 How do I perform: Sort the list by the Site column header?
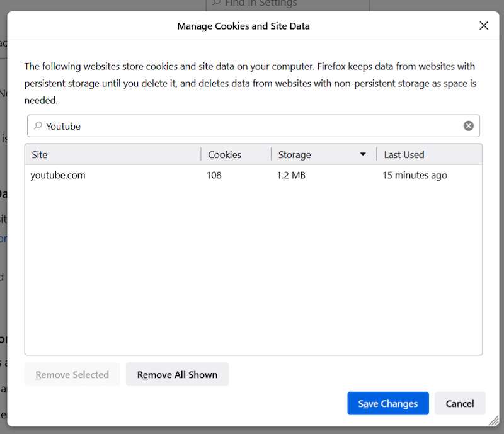(113, 154)
